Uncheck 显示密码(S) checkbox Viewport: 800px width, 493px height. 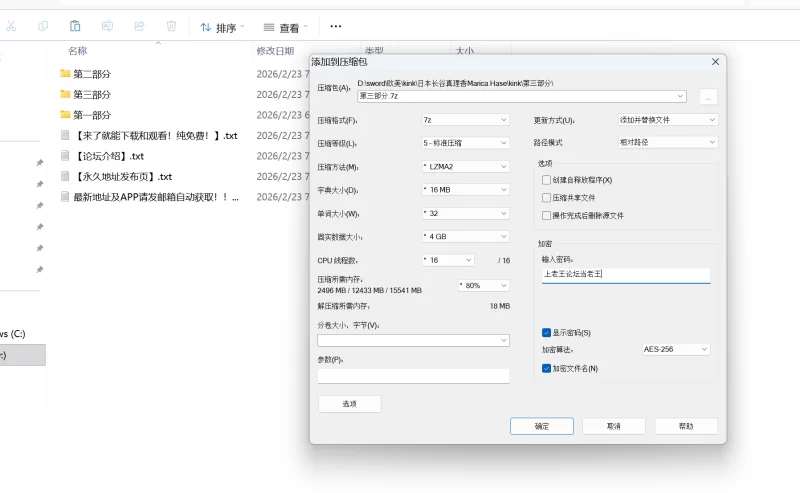click(546, 333)
